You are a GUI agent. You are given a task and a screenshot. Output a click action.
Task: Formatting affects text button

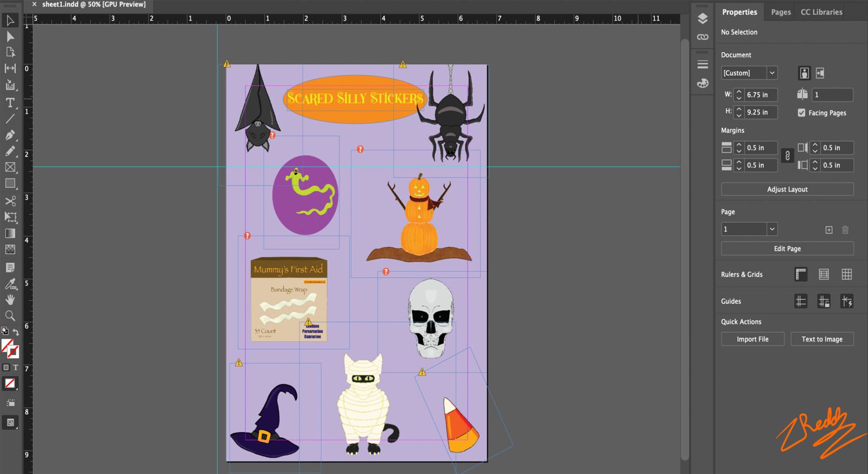[x=15, y=368]
